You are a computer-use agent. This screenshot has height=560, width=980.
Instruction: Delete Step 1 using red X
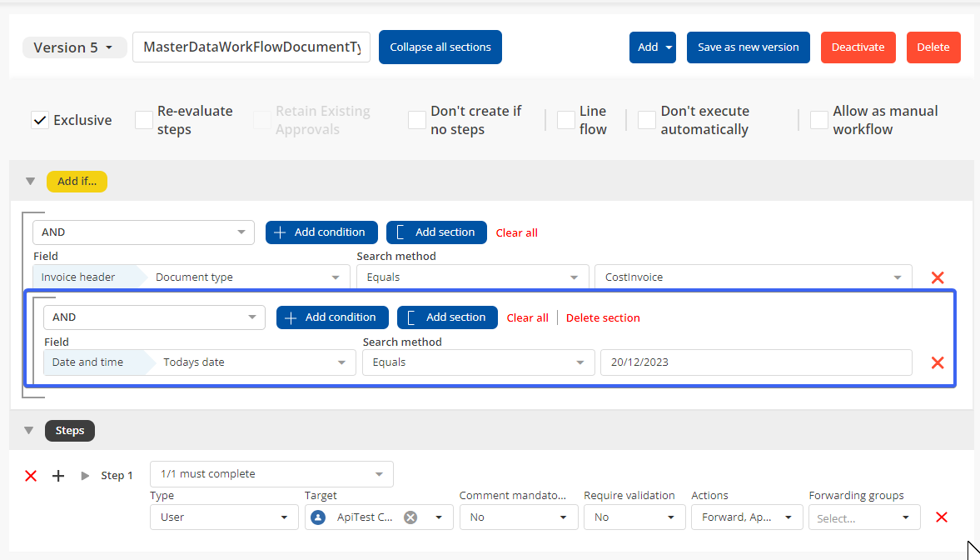click(31, 476)
